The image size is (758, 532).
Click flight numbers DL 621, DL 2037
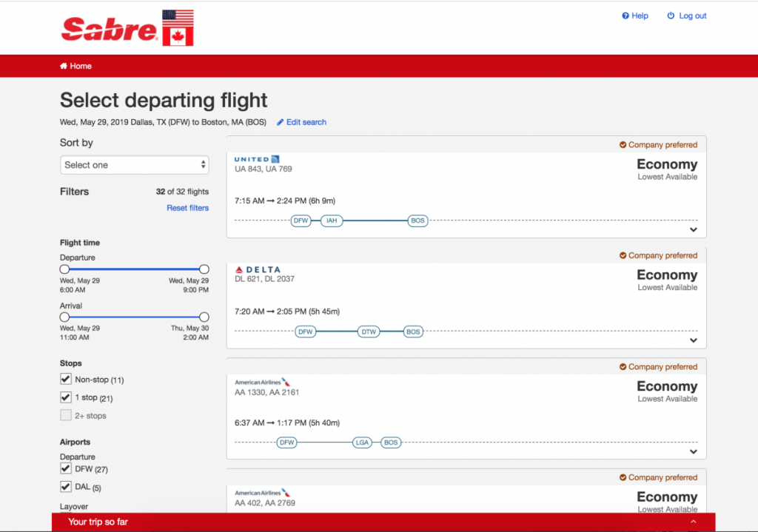[264, 279]
